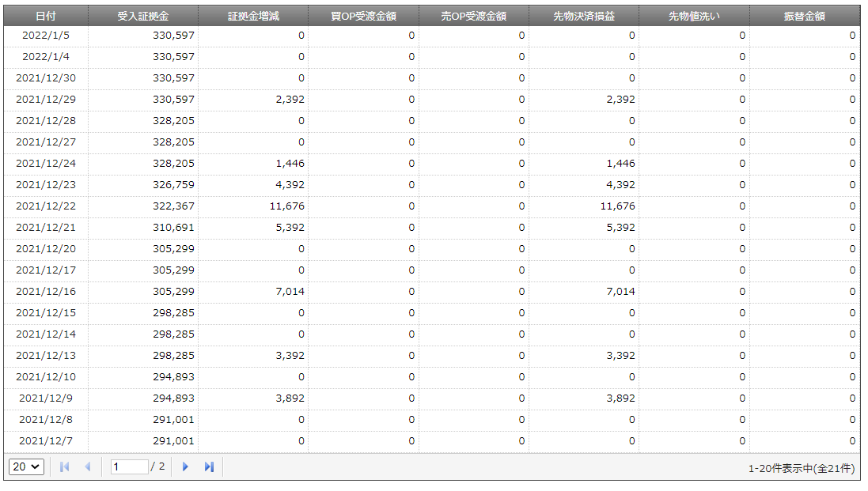Click 受入証拠金 value 322,367

(x=174, y=206)
